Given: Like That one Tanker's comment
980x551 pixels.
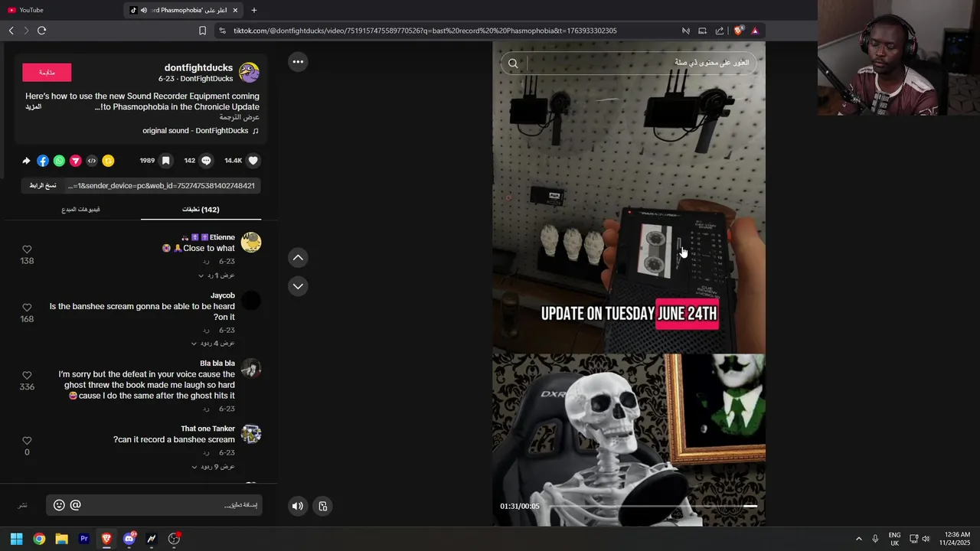Looking at the screenshot, I should (x=27, y=441).
